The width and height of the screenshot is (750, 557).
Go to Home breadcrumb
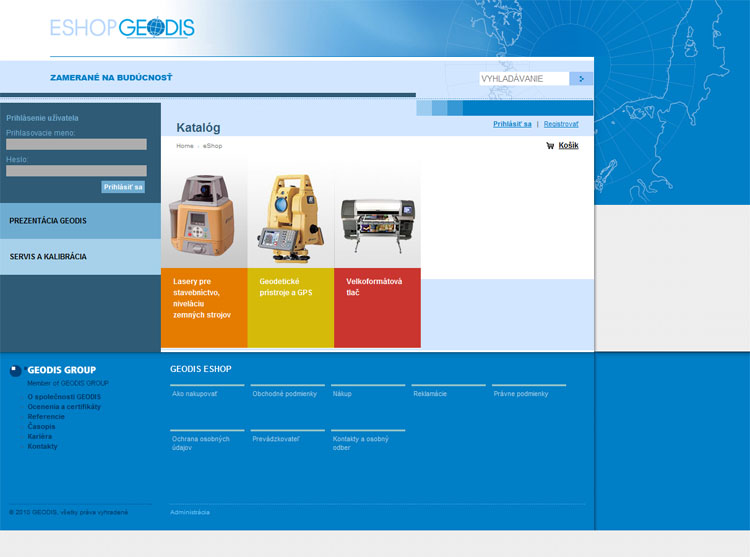click(x=185, y=146)
